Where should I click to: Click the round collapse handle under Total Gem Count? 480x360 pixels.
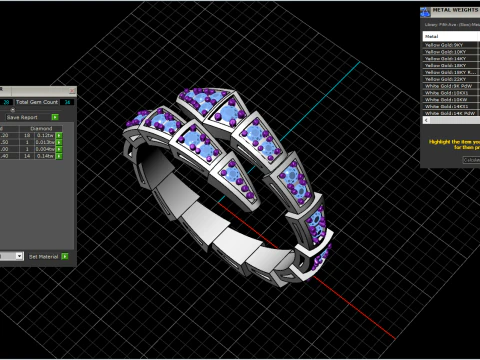tap(13, 110)
